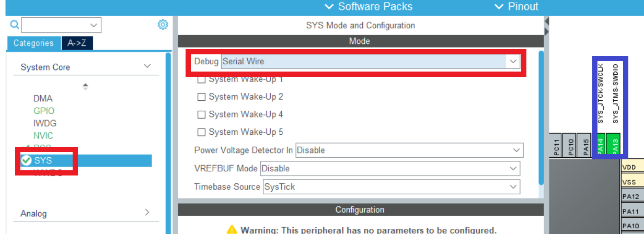Enable System Wake-Up 5 checkbox

click(201, 132)
